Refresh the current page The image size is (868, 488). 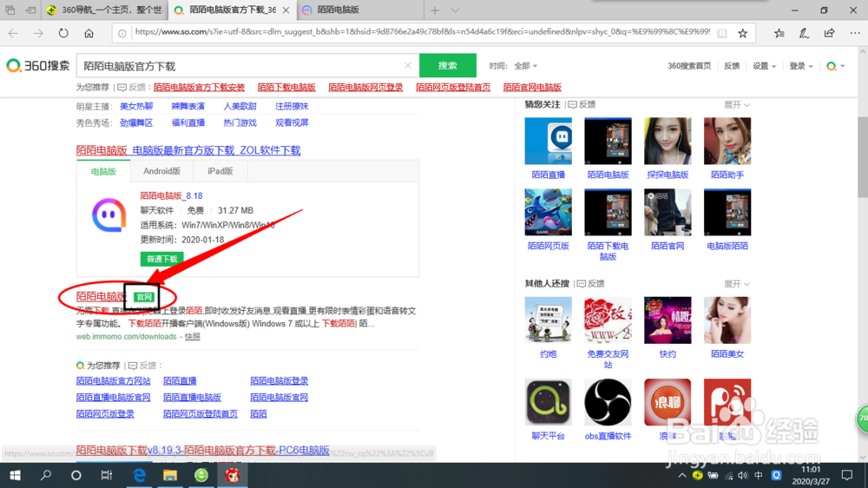tap(63, 33)
